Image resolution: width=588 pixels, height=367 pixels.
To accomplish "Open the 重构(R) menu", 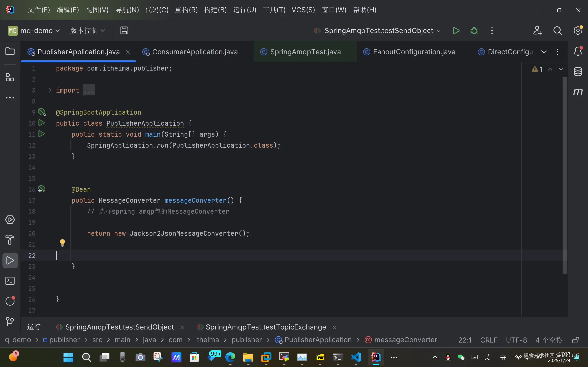I will 186,10.
